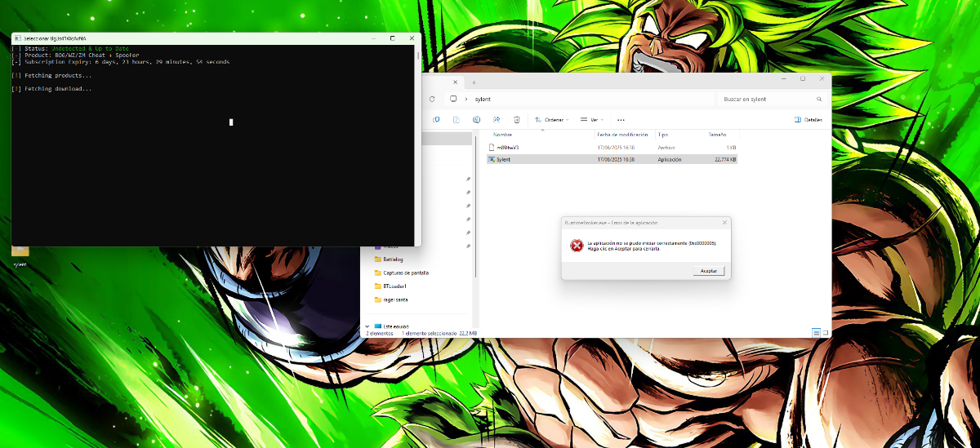Click the 'Archivo' type cell

tap(666, 147)
